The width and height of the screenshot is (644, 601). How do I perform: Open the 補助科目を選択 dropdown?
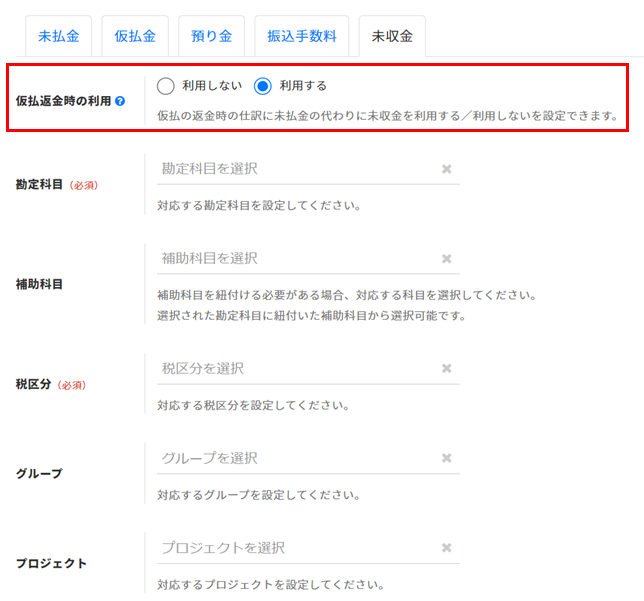point(295,259)
